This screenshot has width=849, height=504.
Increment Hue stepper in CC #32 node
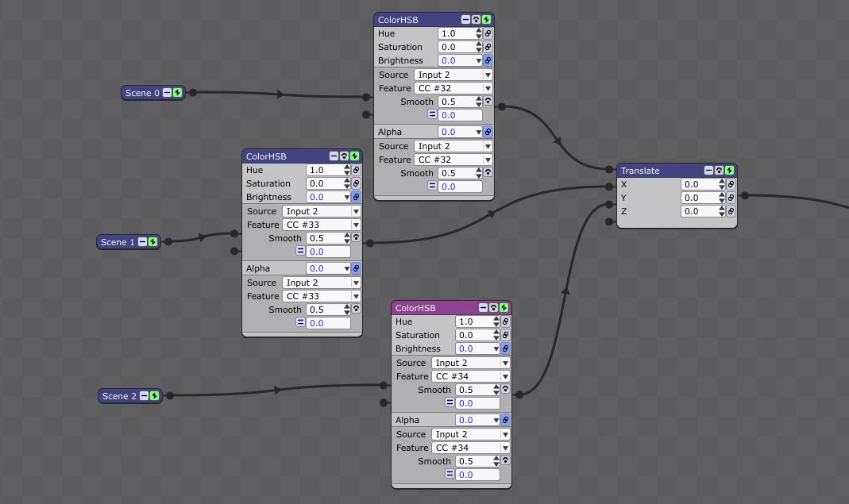tap(479, 31)
